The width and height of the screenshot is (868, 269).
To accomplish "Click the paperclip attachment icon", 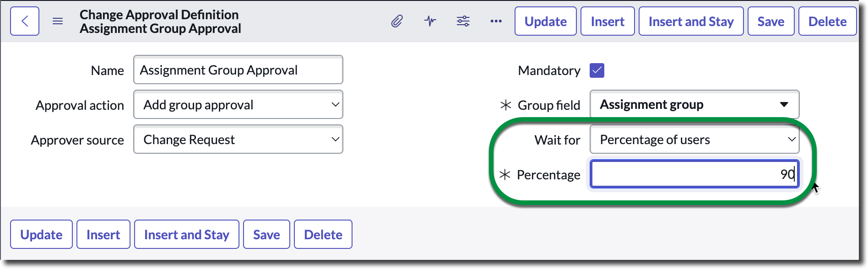I will 396,21.
